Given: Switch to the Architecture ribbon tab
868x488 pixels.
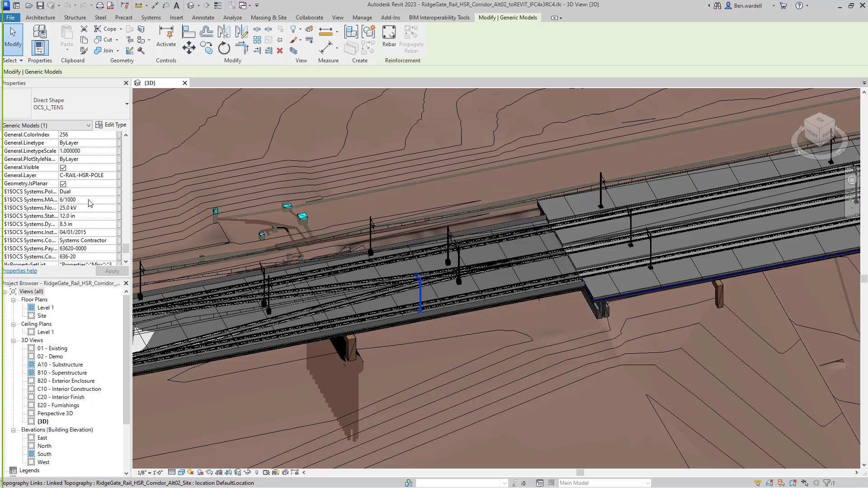Looking at the screenshot, I should click(x=40, y=17).
